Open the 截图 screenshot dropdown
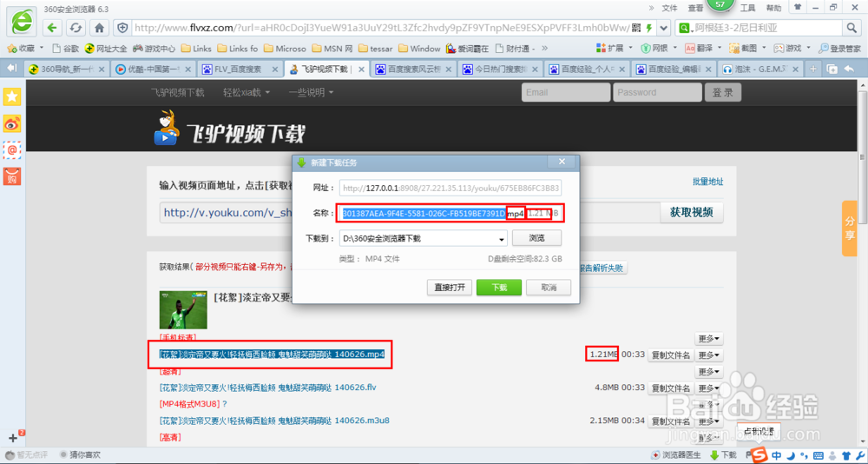 [748, 49]
